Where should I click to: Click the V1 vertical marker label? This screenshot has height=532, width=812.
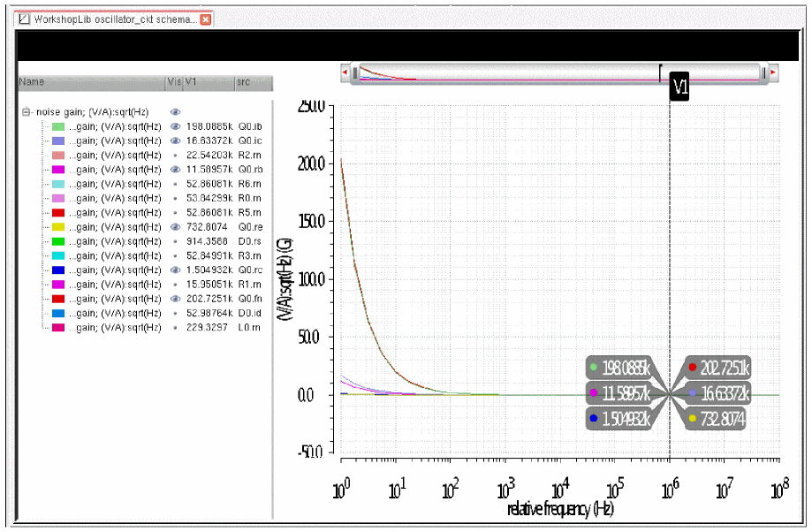coord(679,87)
